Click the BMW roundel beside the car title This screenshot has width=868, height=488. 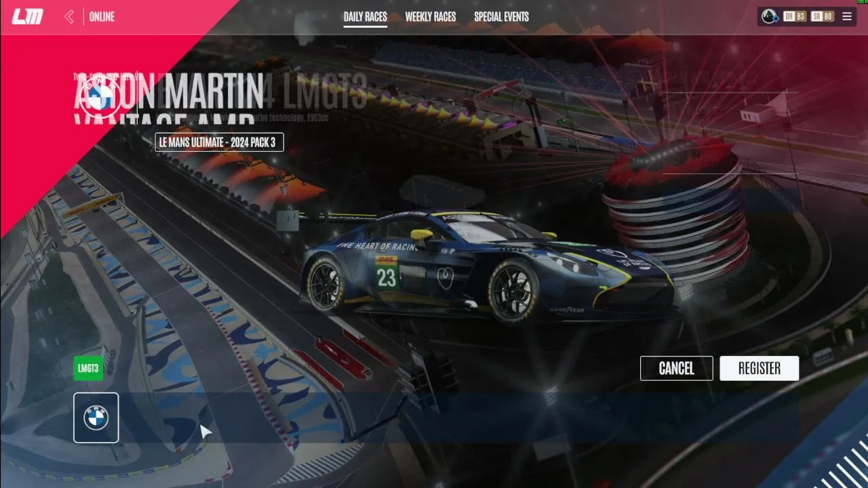pos(100,98)
